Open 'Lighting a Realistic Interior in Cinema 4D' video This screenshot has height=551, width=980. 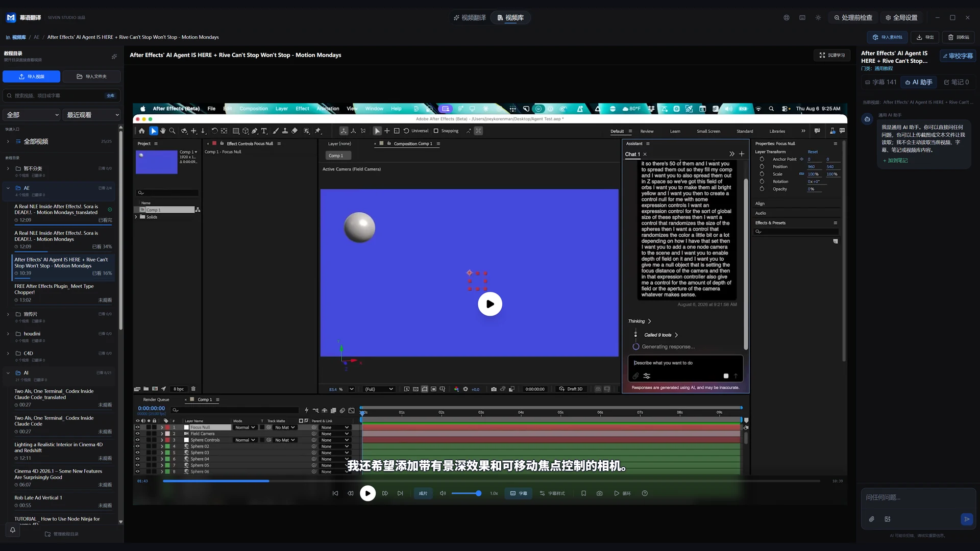tap(63, 451)
